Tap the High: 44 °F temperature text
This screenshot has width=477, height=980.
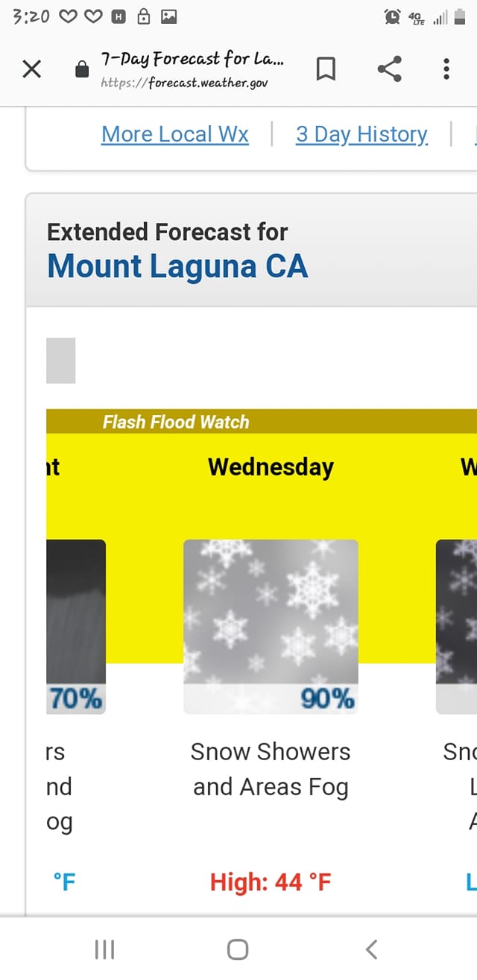(x=271, y=882)
